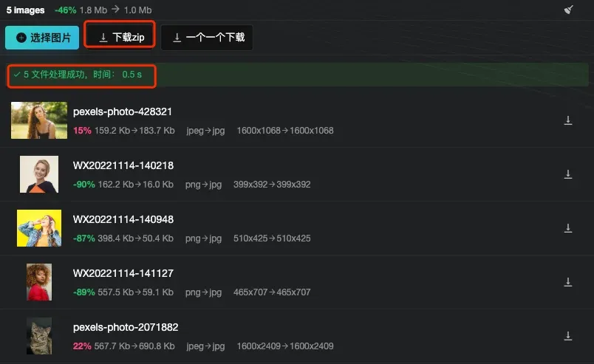This screenshot has height=364, width=594.
Task: Click the 465x707 dimensions text
Action: pyautogui.click(x=272, y=292)
